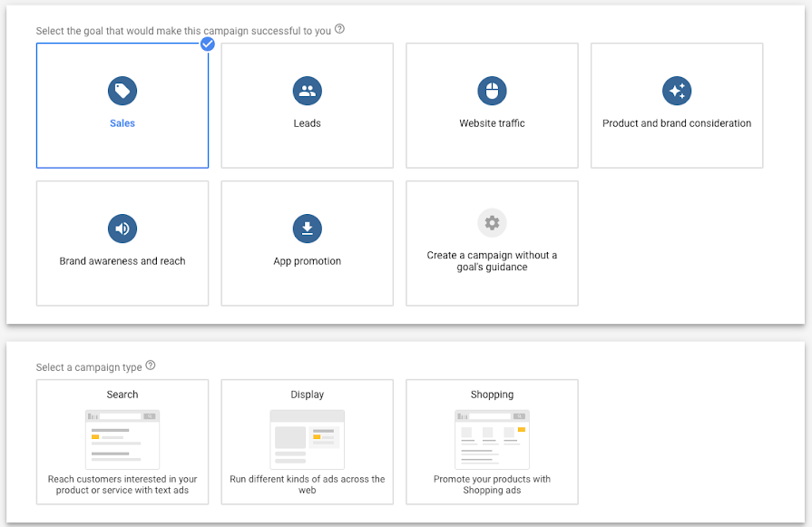Image resolution: width=812 pixels, height=527 pixels.
Task: Click the tag icon on the Sales card
Action: (122, 91)
